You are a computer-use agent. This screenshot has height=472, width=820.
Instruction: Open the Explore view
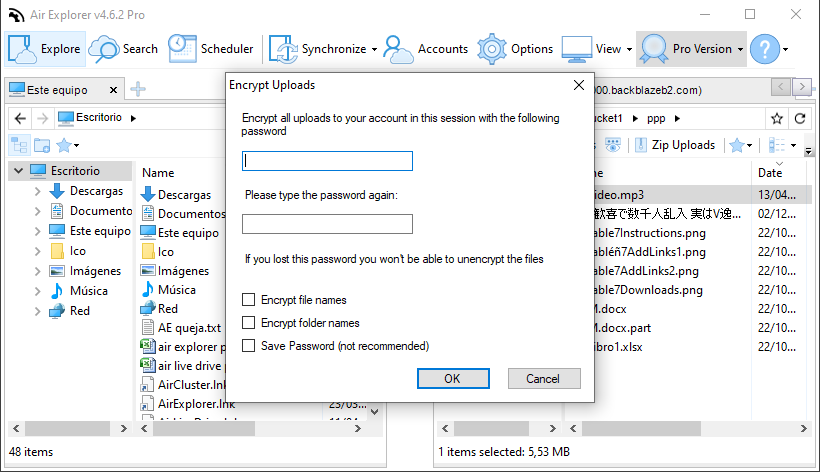point(45,49)
